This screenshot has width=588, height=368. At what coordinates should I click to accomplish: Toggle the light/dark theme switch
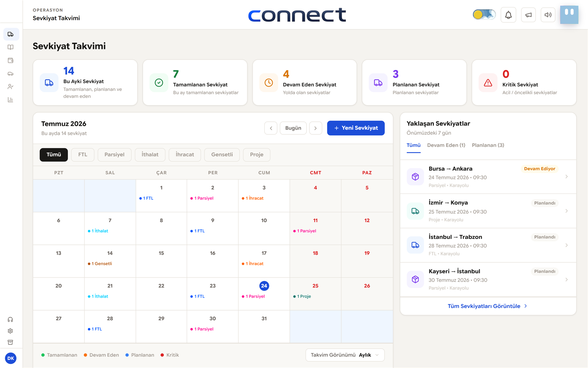pyautogui.click(x=484, y=15)
